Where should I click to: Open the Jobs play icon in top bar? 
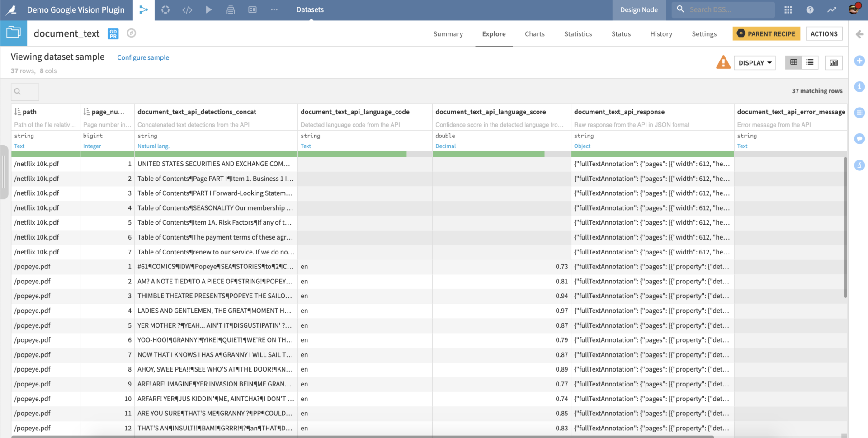point(209,9)
